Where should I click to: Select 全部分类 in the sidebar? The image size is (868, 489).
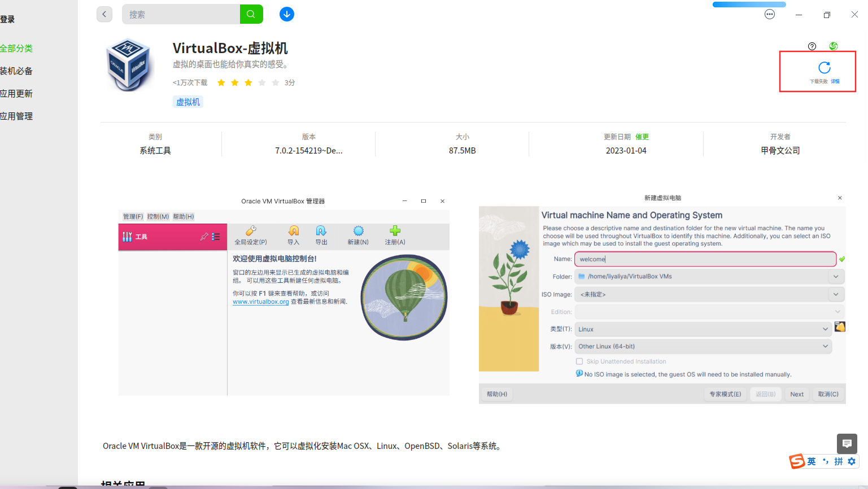tap(16, 49)
